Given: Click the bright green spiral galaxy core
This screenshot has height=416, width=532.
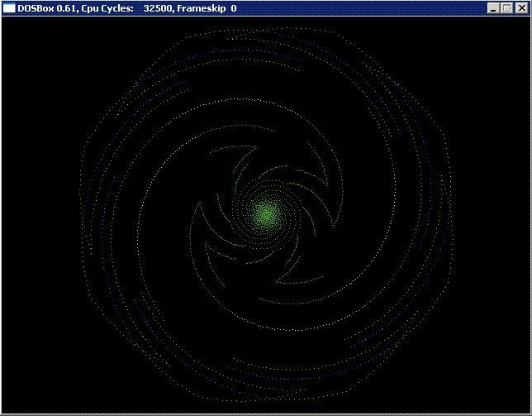Looking at the screenshot, I should [x=268, y=214].
